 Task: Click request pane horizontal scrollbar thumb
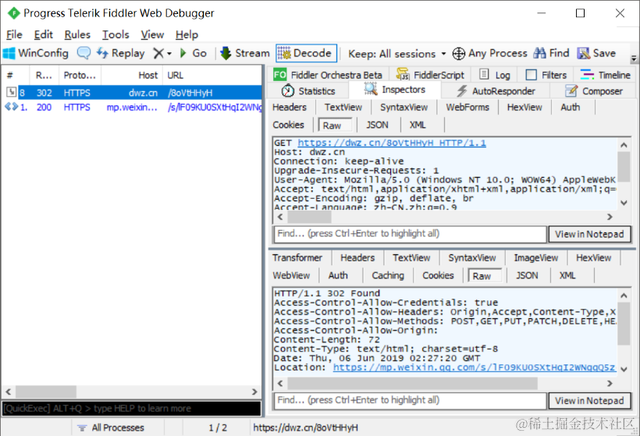[309, 217]
